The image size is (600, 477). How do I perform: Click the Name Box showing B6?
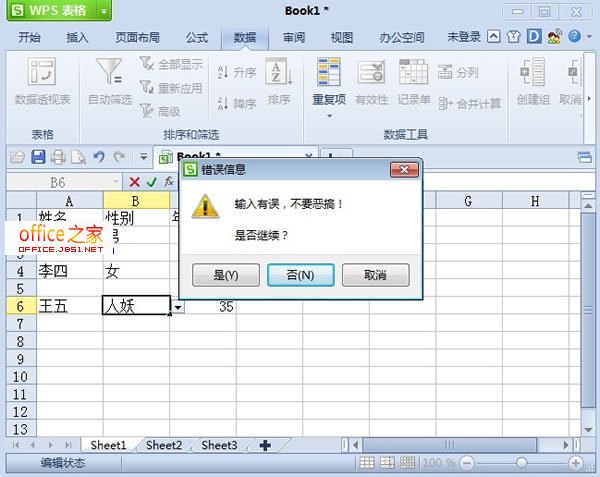pyautogui.click(x=59, y=182)
